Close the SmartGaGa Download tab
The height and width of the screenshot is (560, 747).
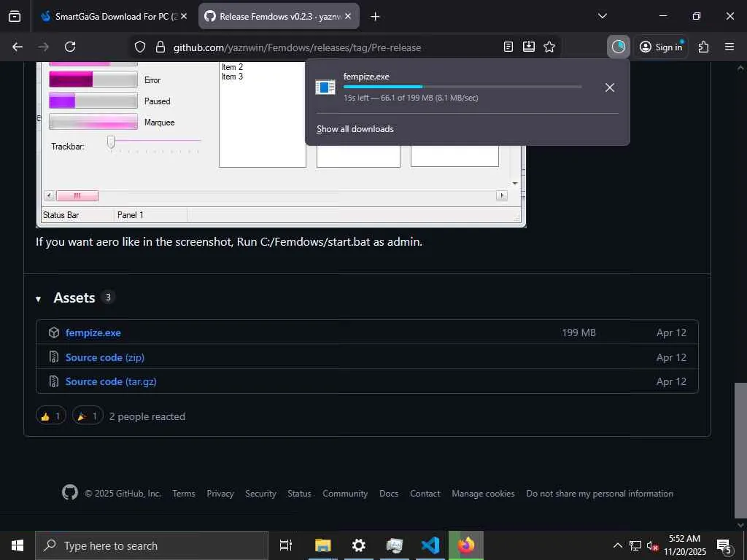click(x=184, y=16)
